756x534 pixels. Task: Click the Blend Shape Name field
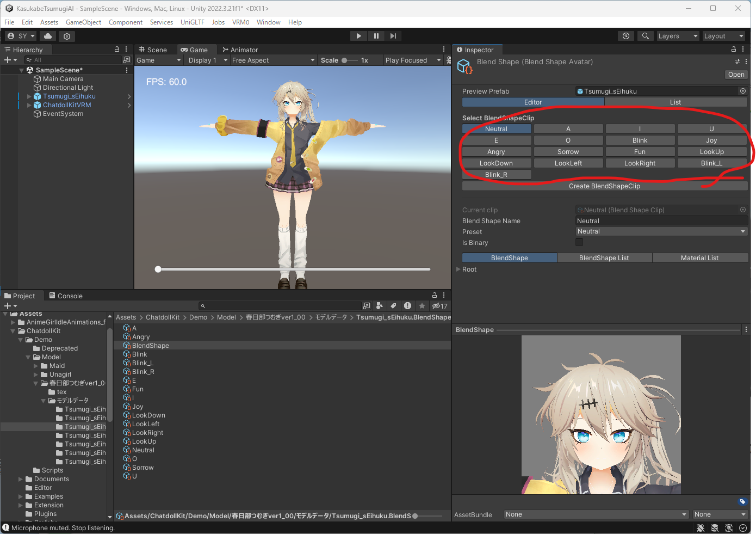[661, 220]
